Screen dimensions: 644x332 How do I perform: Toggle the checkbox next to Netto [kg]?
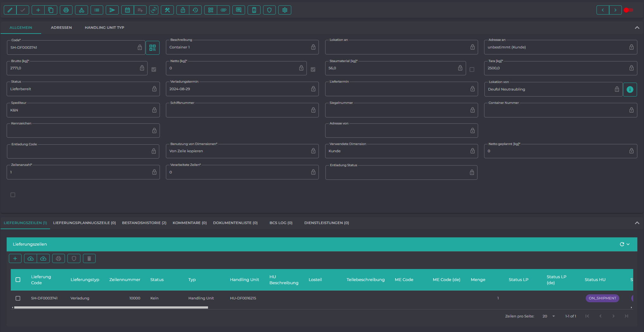313,69
